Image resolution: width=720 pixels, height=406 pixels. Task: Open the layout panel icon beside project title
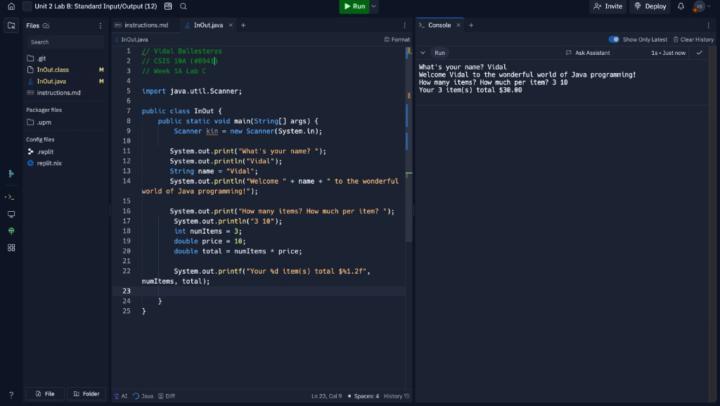pos(168,6)
